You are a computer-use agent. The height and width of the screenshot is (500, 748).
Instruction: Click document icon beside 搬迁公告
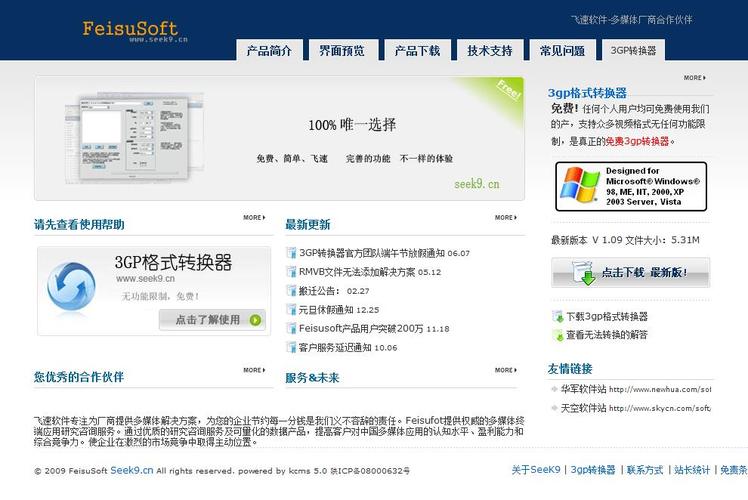pyautogui.click(x=291, y=291)
